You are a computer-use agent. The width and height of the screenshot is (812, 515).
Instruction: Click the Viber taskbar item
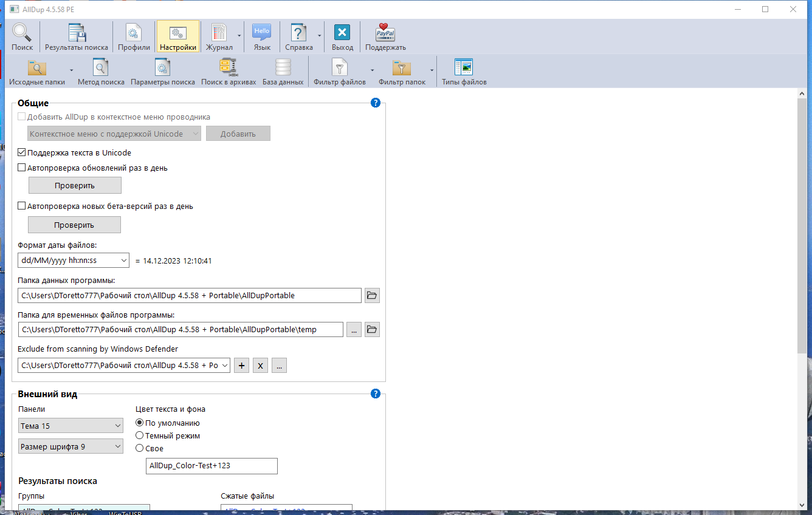coord(78,513)
